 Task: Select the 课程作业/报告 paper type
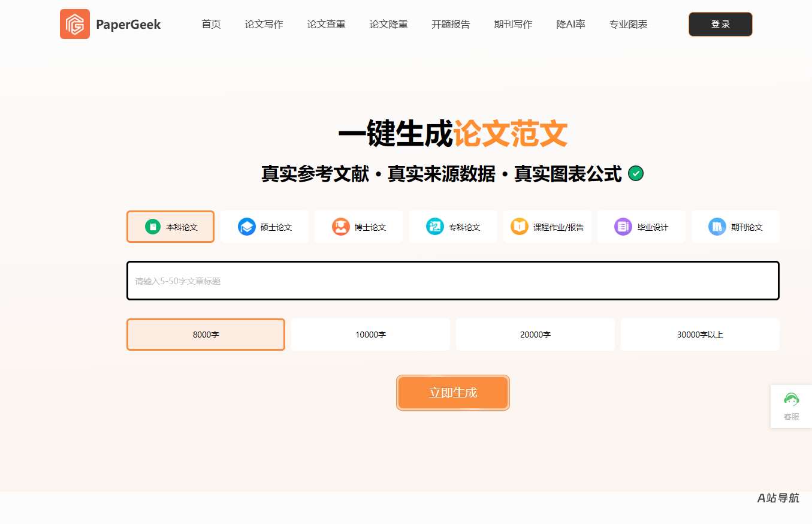(547, 227)
